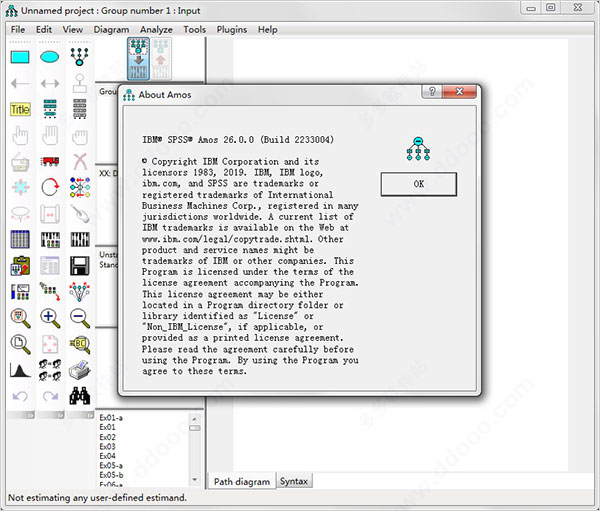600x511 pixels.
Task: Click OK in About Amos dialog
Action: (x=419, y=184)
